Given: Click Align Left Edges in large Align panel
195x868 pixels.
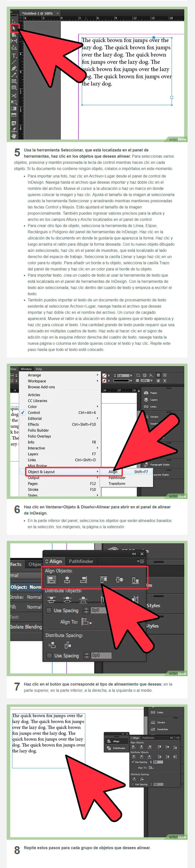Looking at the screenshot, I should pos(51,580).
